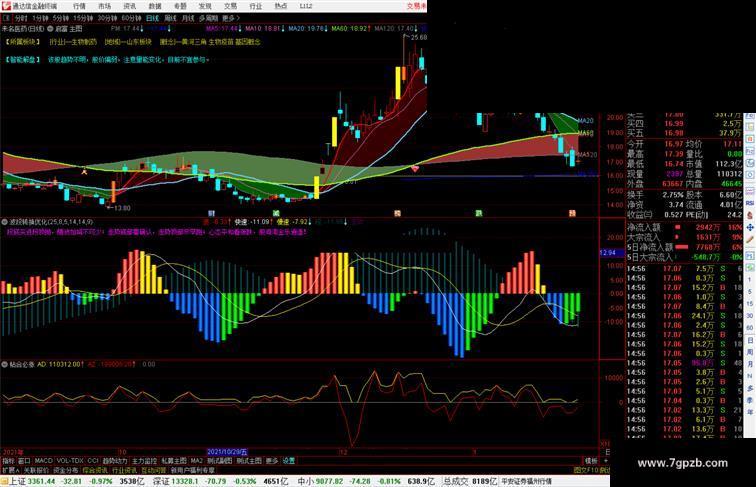Select 1-minute period in right sidebar
The height and width of the screenshot is (487, 756).
click(x=750, y=280)
